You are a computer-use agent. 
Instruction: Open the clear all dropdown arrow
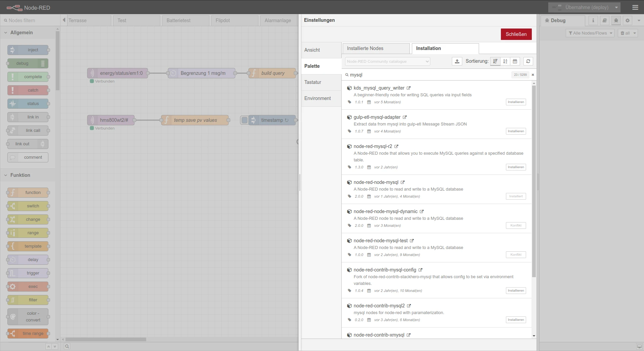click(x=634, y=33)
